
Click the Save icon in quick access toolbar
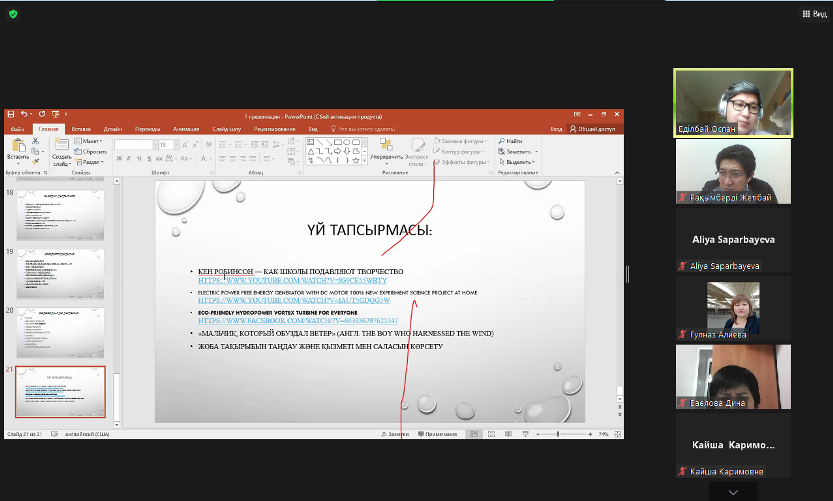11,116
